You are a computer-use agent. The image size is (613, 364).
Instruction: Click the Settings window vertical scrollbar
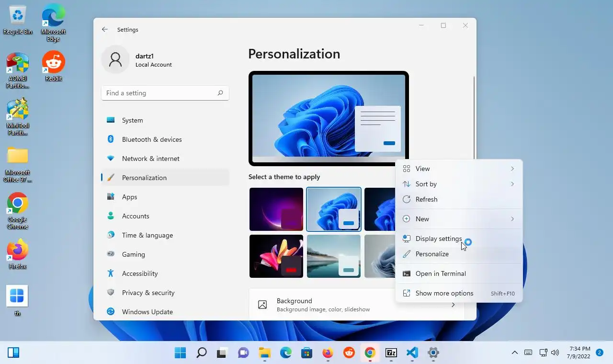[474, 117]
